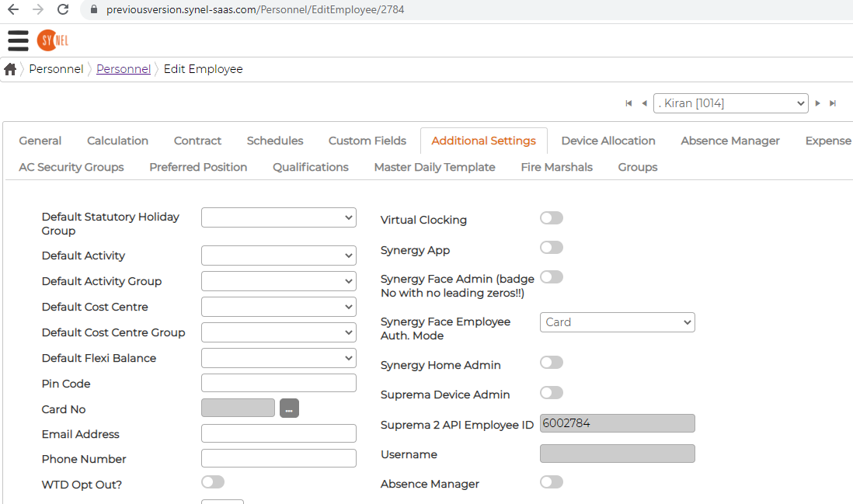Screen dimensions: 853x504
Task: Open the employee selector Kiran [1014] dropdown
Action: point(730,103)
